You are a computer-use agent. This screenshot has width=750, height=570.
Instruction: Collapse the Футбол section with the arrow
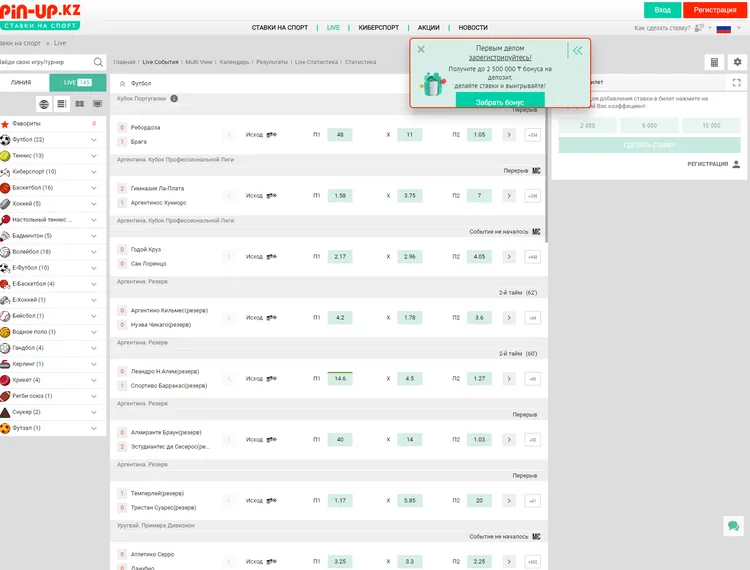pos(122,83)
